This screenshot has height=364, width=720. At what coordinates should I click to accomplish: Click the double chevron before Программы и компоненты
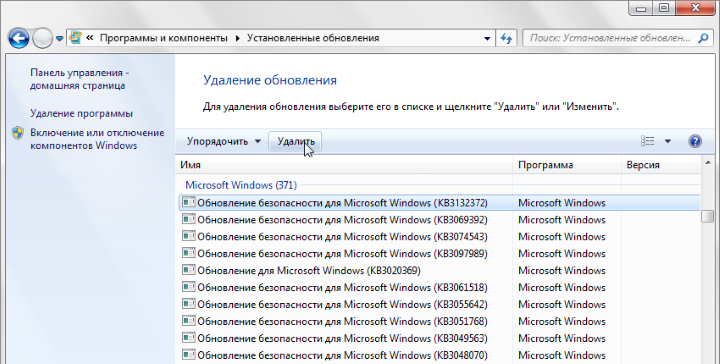point(90,38)
